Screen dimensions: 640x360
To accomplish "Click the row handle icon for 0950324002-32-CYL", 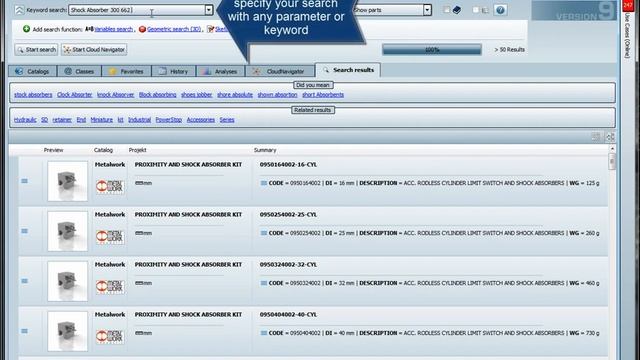I will [x=24, y=281].
